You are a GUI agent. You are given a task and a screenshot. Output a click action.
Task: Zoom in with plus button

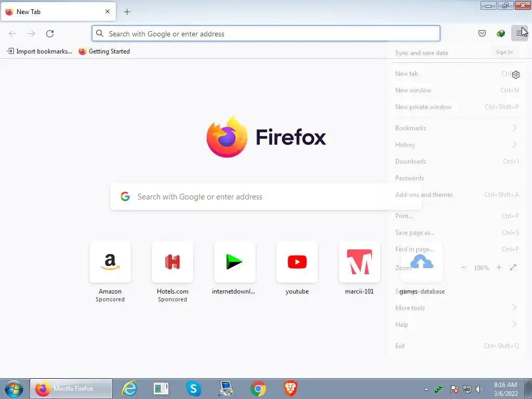(x=499, y=268)
